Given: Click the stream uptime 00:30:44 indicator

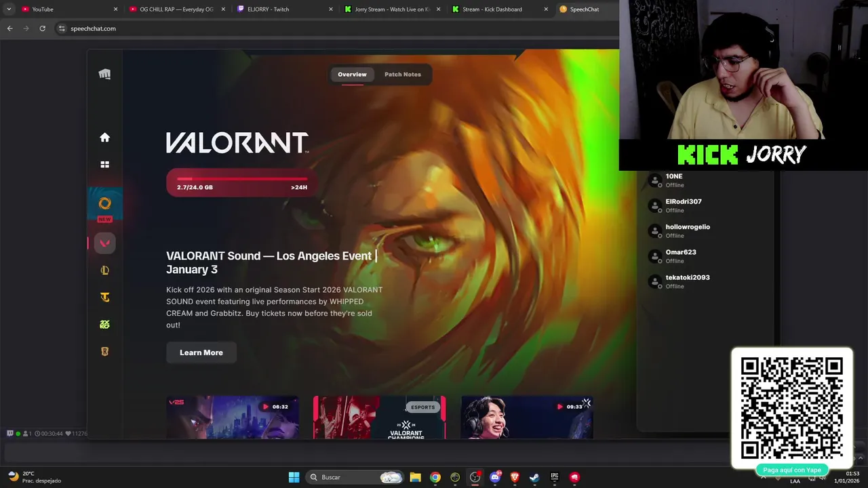Looking at the screenshot, I should pyautogui.click(x=49, y=433).
